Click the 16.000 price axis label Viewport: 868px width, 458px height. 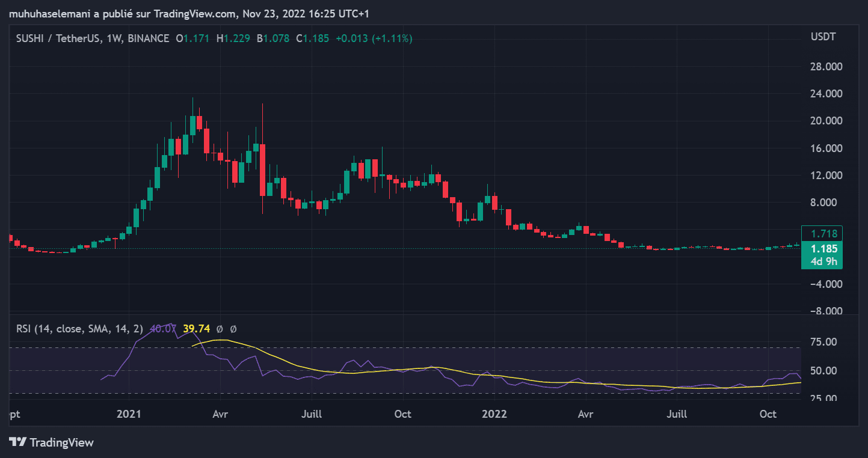(826, 148)
